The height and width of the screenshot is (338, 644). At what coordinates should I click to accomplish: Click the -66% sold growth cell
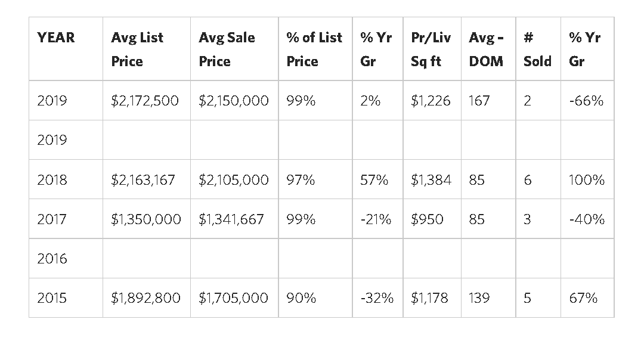point(586,101)
